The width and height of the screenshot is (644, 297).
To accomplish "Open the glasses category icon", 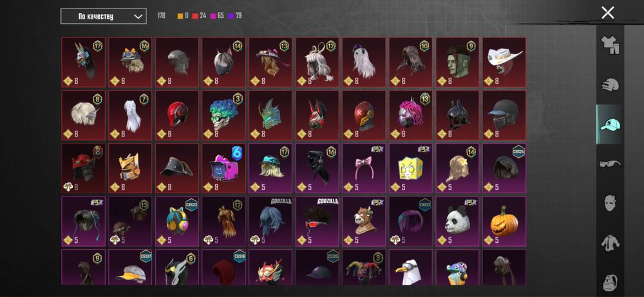I will coord(610,164).
